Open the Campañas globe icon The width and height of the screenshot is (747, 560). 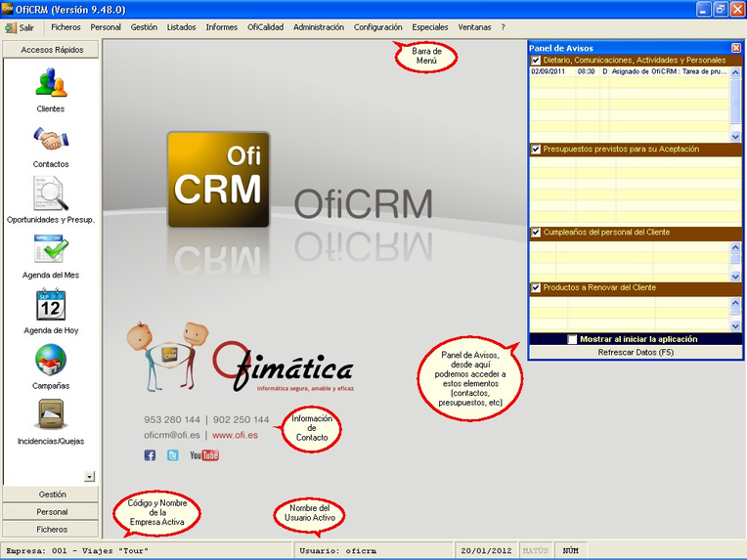[x=51, y=360]
